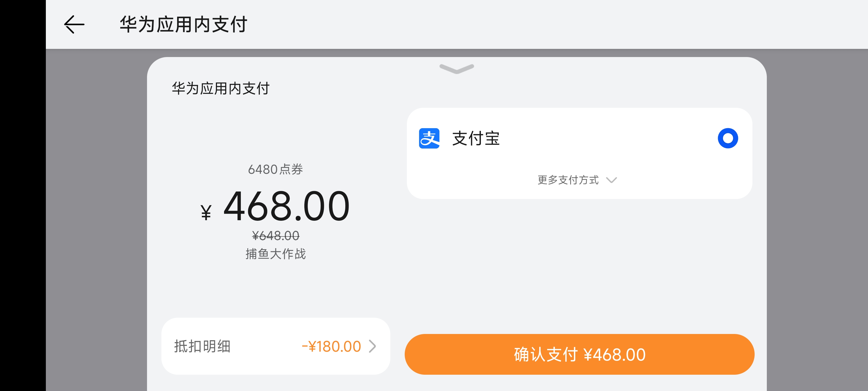This screenshot has width=868, height=391.
Task: Collapse the sheet using the top handle chevron
Action: 457,68
